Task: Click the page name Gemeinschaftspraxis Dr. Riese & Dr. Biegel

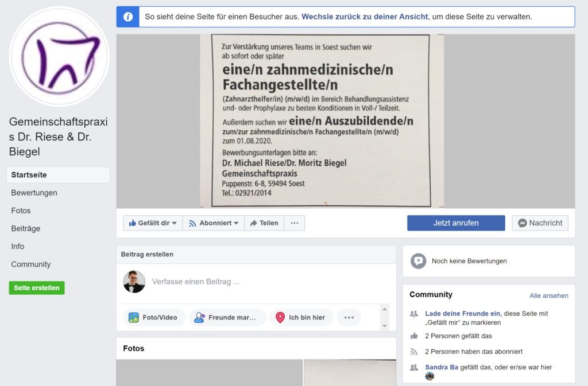Action: click(x=59, y=137)
